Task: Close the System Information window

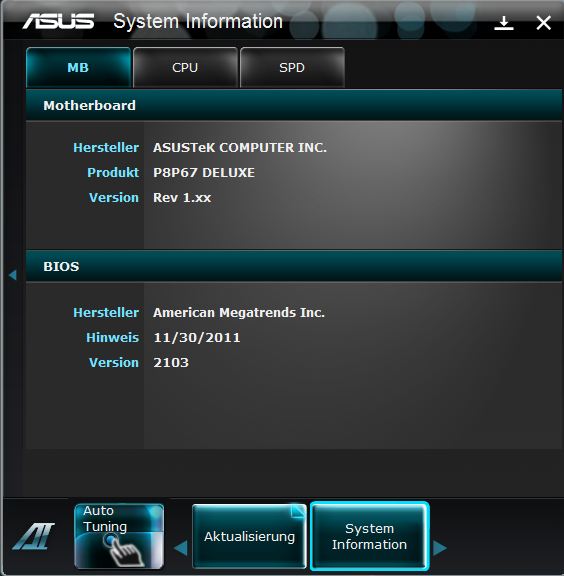Action: (x=543, y=23)
